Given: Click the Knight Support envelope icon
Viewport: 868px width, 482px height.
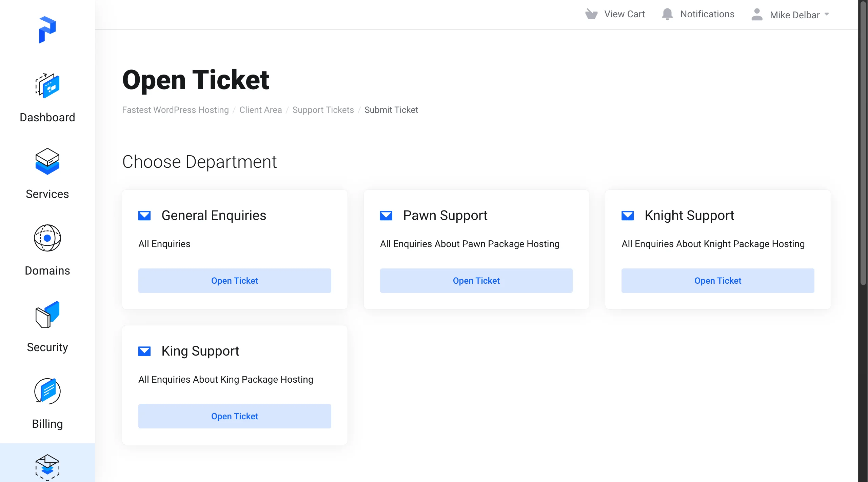Looking at the screenshot, I should point(627,216).
